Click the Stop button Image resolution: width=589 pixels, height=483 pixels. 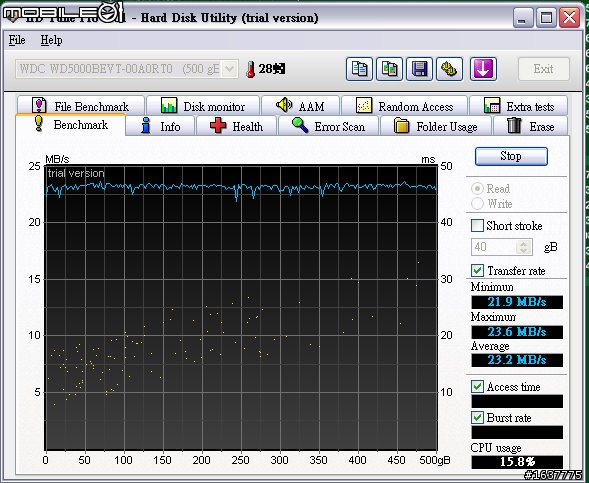coord(511,156)
